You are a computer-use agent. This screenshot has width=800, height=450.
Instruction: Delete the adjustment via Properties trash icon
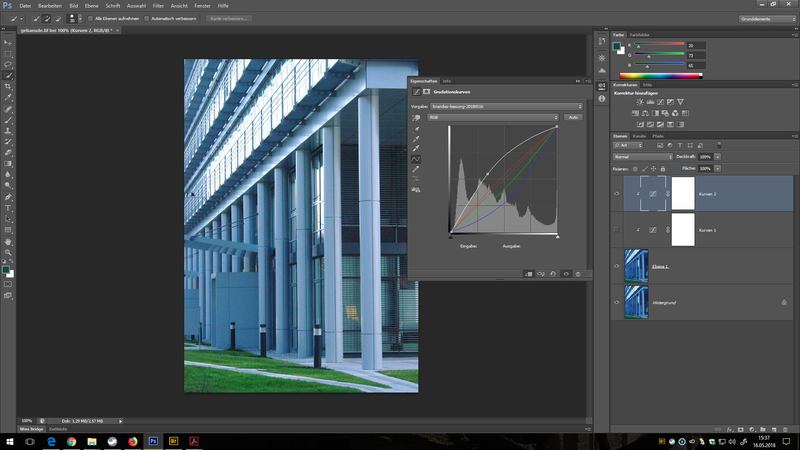[578, 272]
